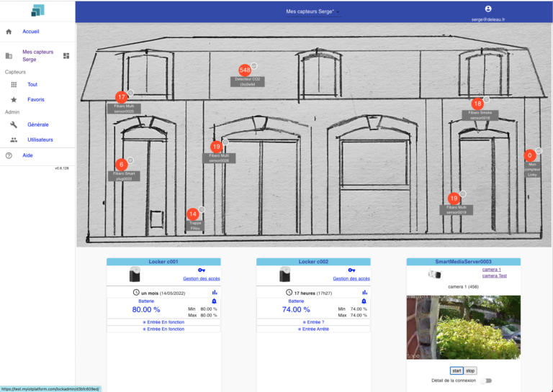Click the dashboard layout icon beside Mes capteurs Serge
The image size is (553, 392).
point(66,55)
